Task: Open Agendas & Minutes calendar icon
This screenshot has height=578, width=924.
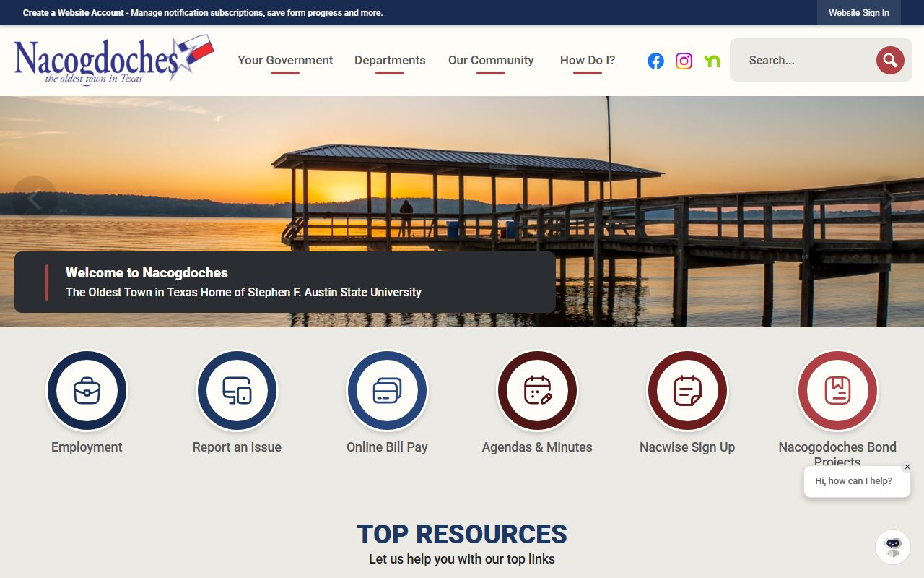Action: [x=537, y=391]
